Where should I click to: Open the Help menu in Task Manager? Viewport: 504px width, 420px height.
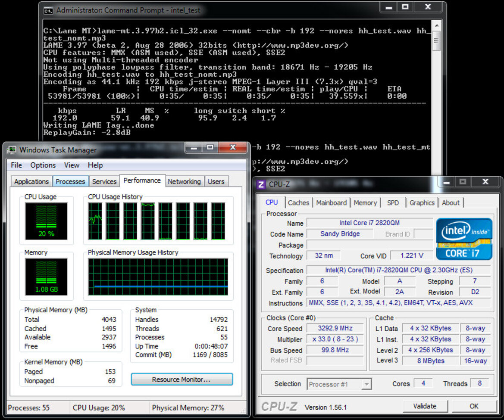[x=95, y=165]
